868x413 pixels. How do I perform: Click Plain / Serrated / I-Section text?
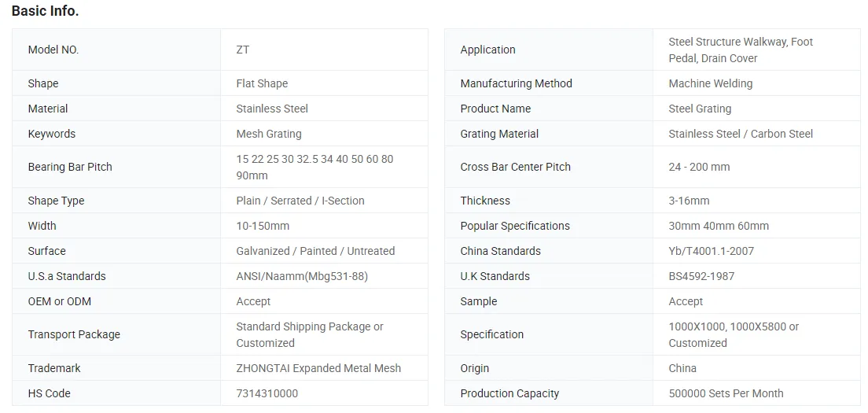[300, 201]
